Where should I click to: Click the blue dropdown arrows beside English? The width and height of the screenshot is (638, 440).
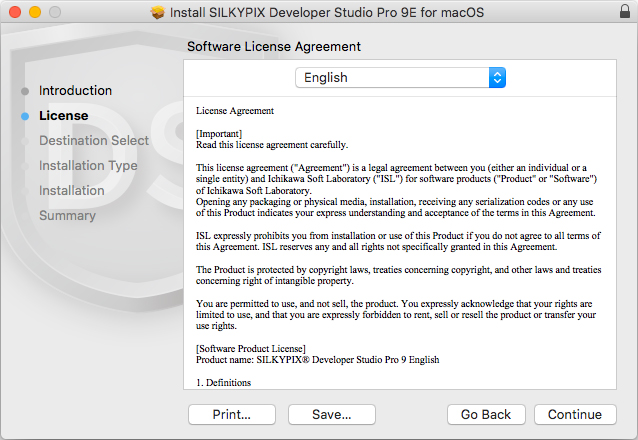click(497, 77)
